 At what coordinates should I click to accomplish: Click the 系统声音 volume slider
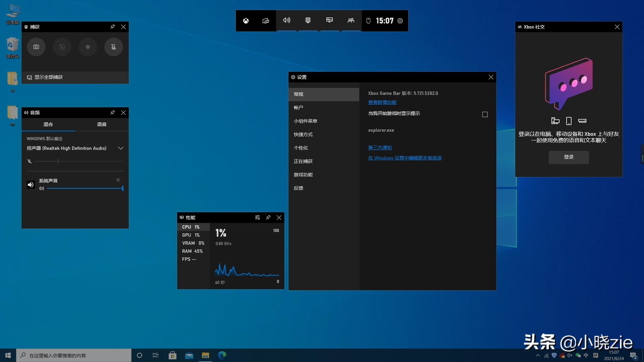tap(85, 188)
